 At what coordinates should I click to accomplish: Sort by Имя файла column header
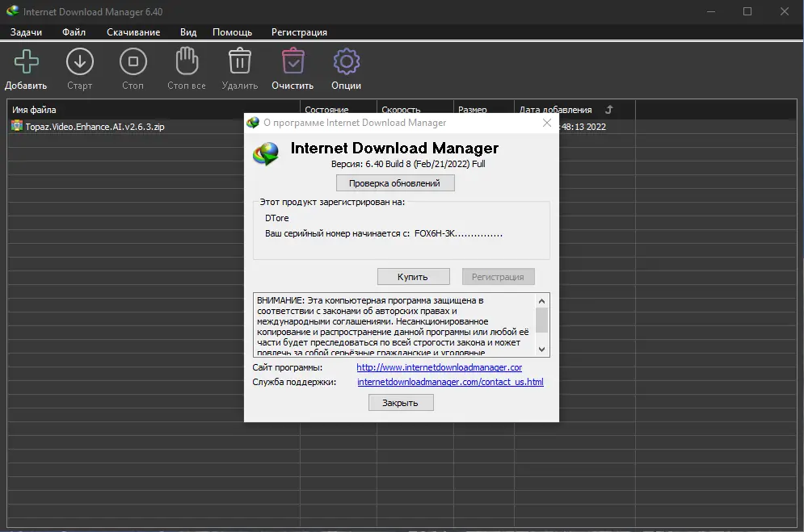[154, 110]
